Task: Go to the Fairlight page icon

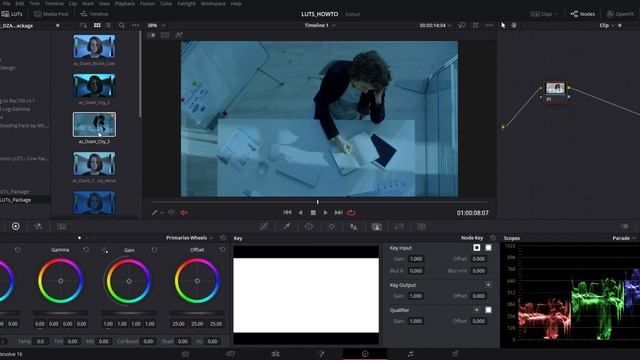Action: [x=410, y=353]
